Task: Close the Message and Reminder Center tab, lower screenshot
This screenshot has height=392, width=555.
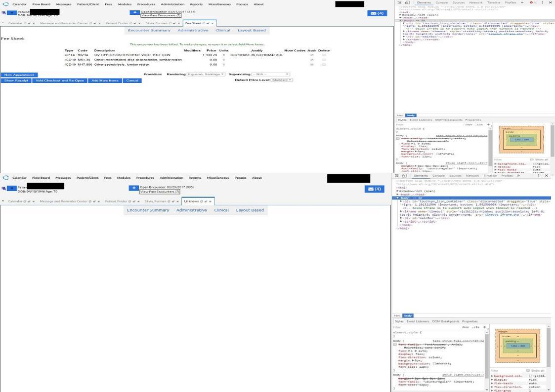Action: 99,201
